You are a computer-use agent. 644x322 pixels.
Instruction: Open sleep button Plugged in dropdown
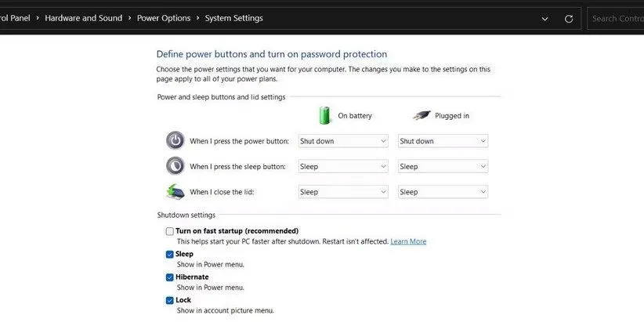click(x=443, y=166)
